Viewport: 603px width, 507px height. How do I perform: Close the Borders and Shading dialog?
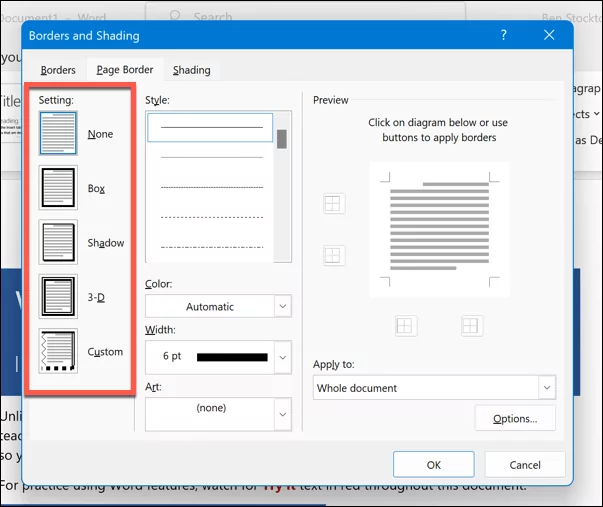pyautogui.click(x=549, y=35)
